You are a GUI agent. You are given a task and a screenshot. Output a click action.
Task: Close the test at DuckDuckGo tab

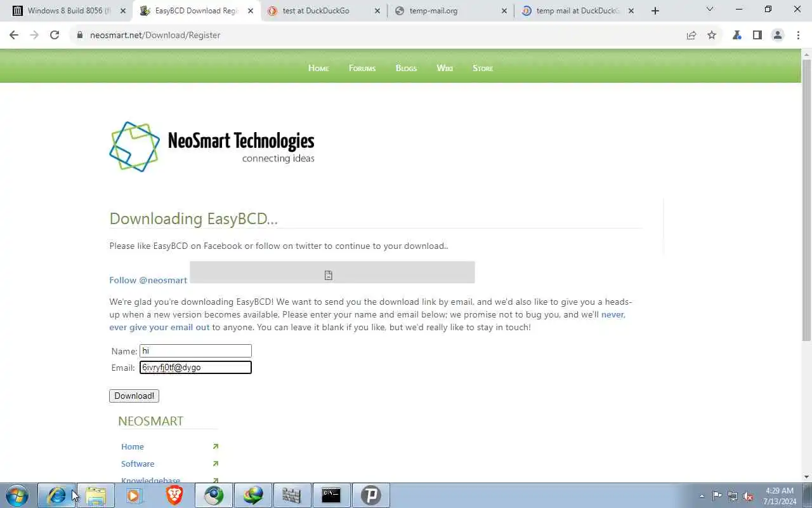coord(377,11)
